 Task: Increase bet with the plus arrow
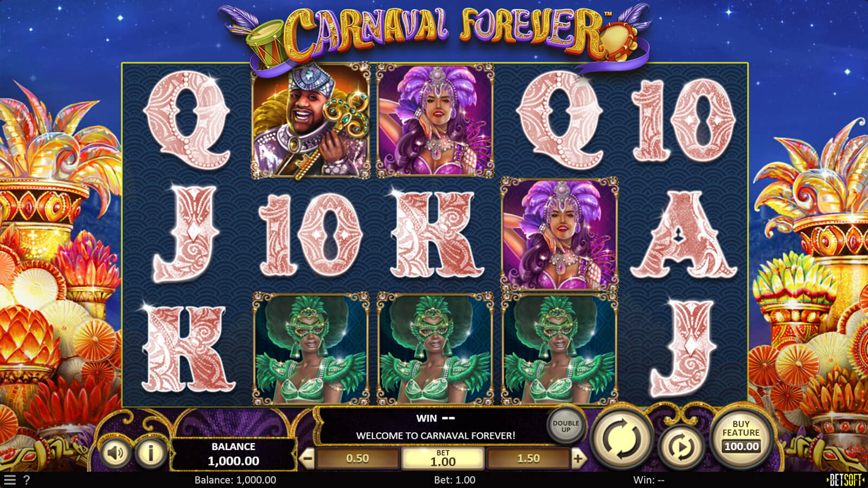578,459
